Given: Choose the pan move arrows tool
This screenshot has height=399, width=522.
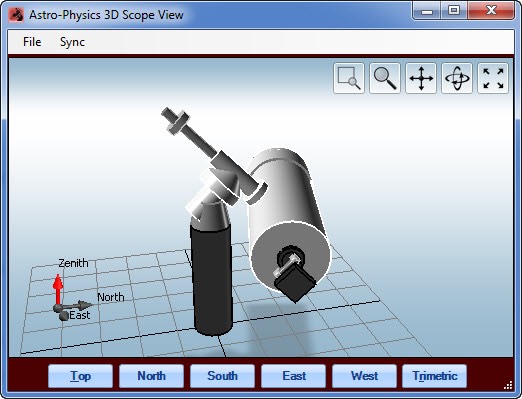Looking at the screenshot, I should click(421, 78).
